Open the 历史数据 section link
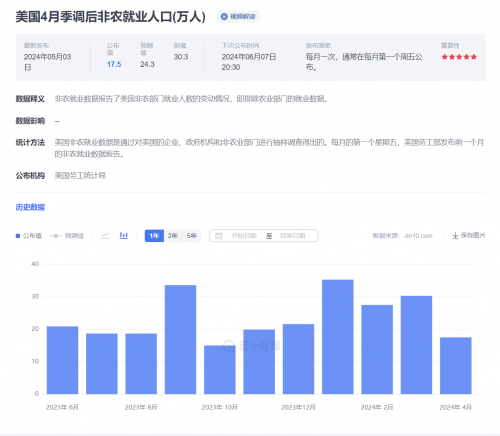The width and height of the screenshot is (500, 436). click(x=30, y=207)
